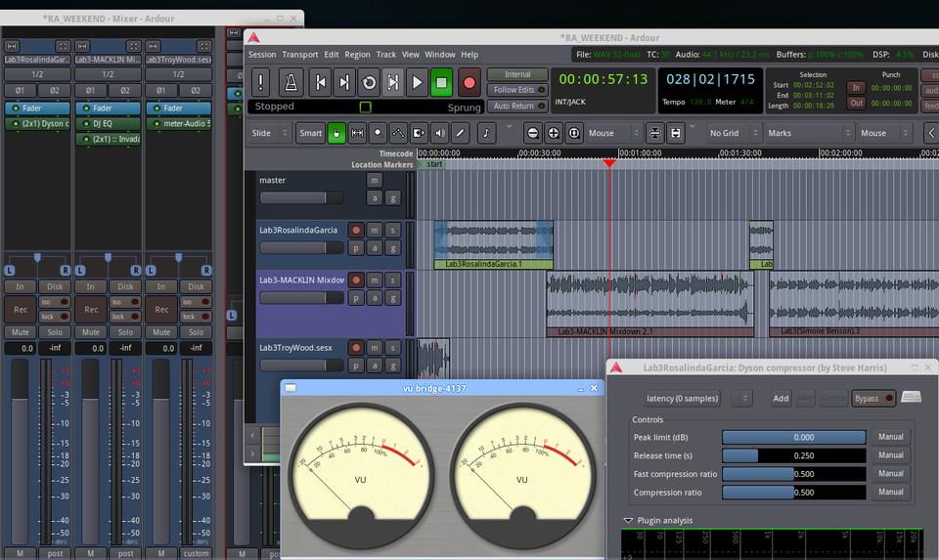The image size is (939, 560).
Task: Open the Transport menu
Action: [300, 55]
